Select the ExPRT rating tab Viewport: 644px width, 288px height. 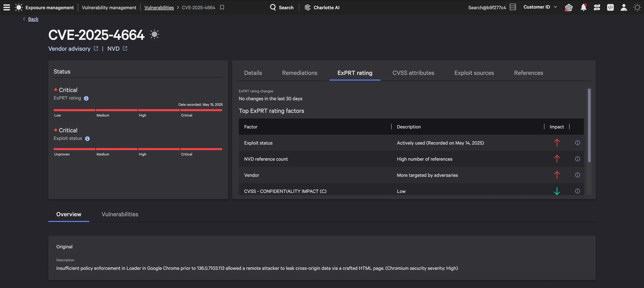tap(355, 73)
